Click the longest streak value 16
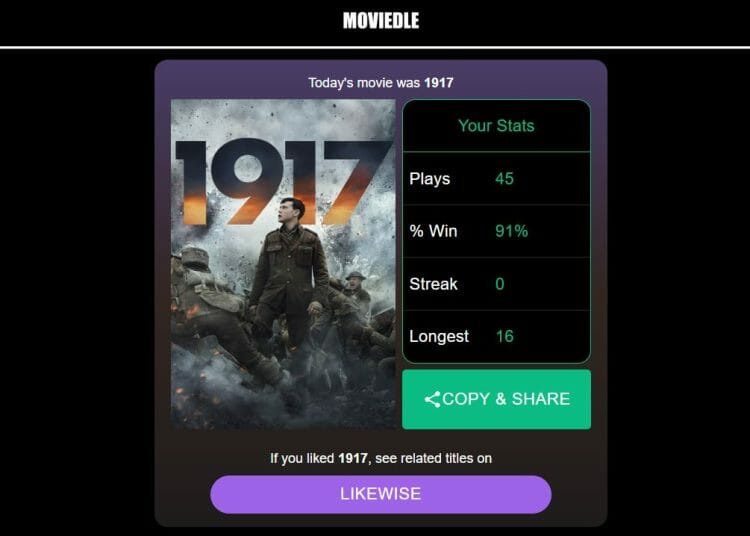Viewport: 750px width, 536px height. (x=504, y=337)
